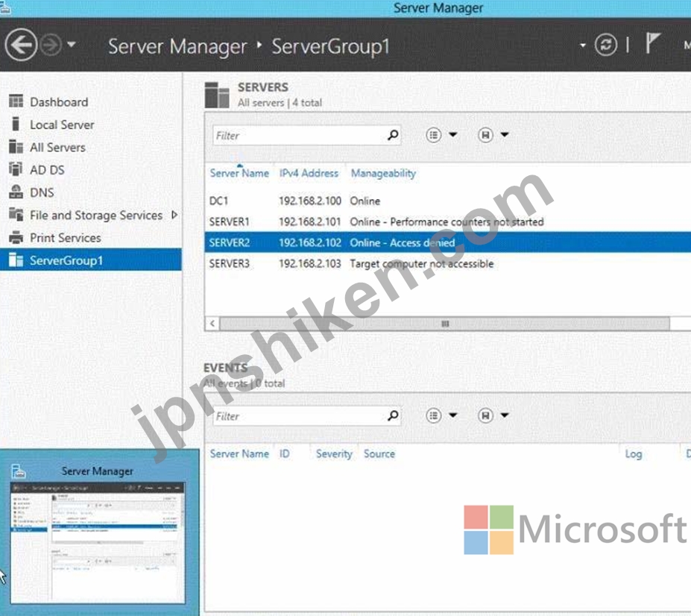The height and width of the screenshot is (616, 691).
Task: Expand Events criteria dropdown arrow
Action: (x=453, y=415)
